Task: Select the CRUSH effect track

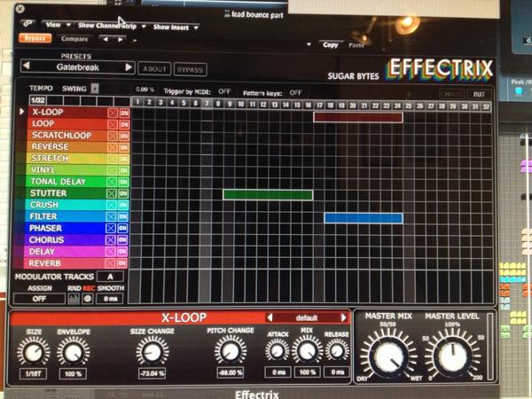Action: (x=44, y=205)
